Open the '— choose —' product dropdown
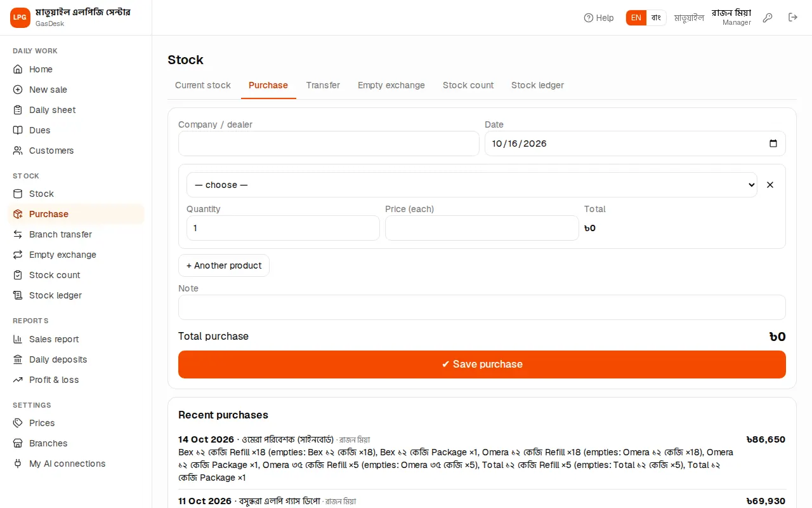812x508 pixels. pos(471,185)
